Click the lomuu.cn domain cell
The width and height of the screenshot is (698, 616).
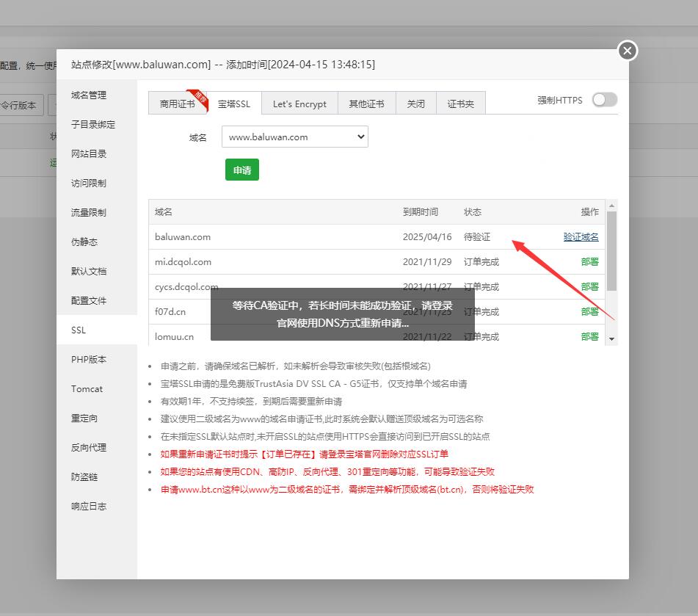click(x=174, y=337)
